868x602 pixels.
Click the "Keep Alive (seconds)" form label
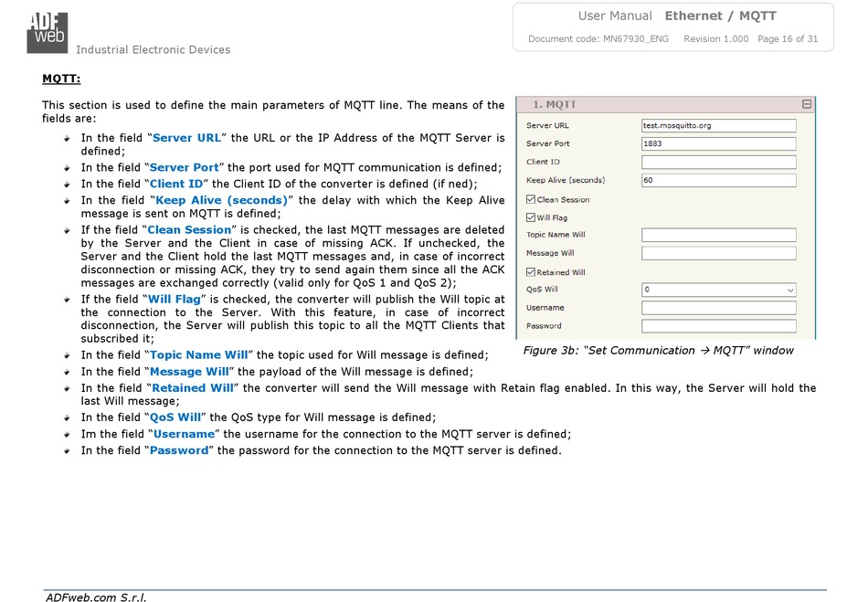click(566, 180)
